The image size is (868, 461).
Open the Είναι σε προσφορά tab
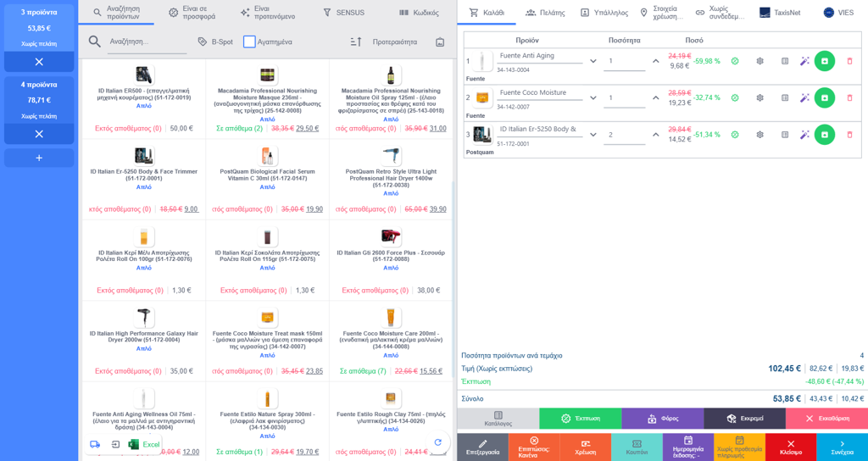pos(192,13)
